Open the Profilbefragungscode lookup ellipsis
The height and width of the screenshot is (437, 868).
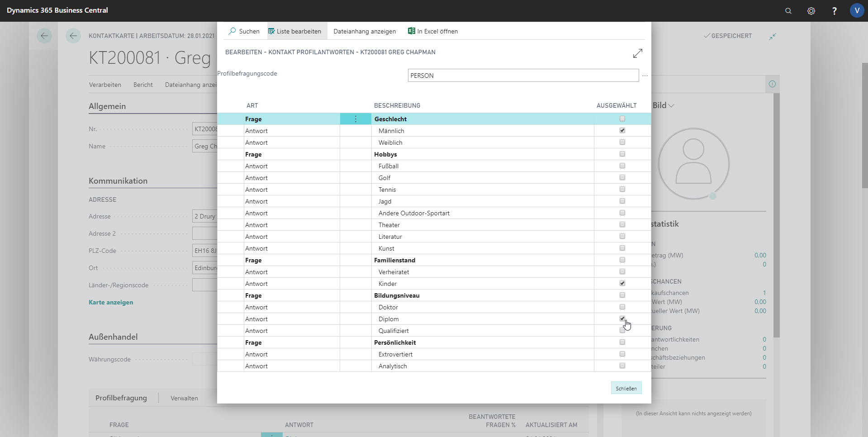[645, 76]
